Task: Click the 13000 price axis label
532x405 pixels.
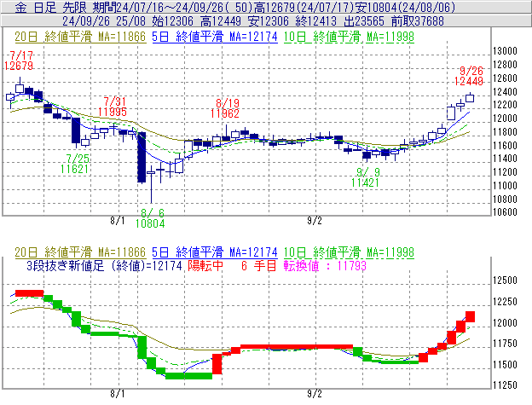Action: click(x=505, y=51)
